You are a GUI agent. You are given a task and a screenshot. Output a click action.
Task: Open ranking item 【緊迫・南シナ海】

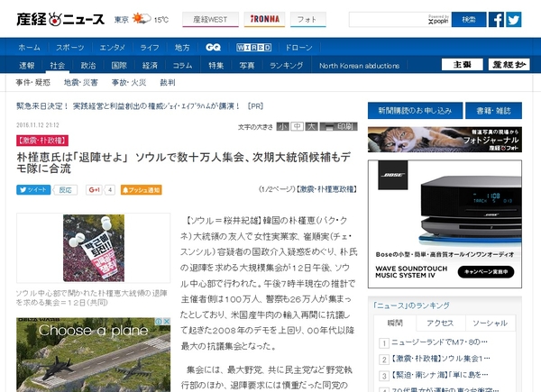439,375
